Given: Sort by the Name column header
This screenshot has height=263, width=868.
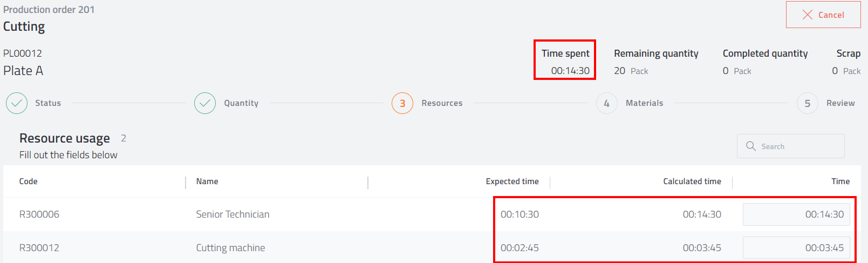Looking at the screenshot, I should point(207,181).
